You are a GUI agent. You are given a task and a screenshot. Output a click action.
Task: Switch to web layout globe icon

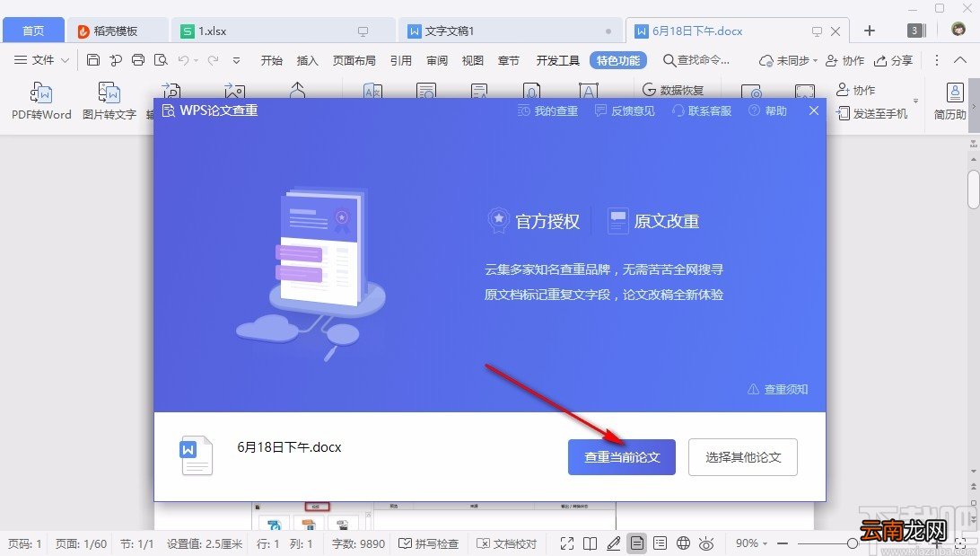pos(684,543)
